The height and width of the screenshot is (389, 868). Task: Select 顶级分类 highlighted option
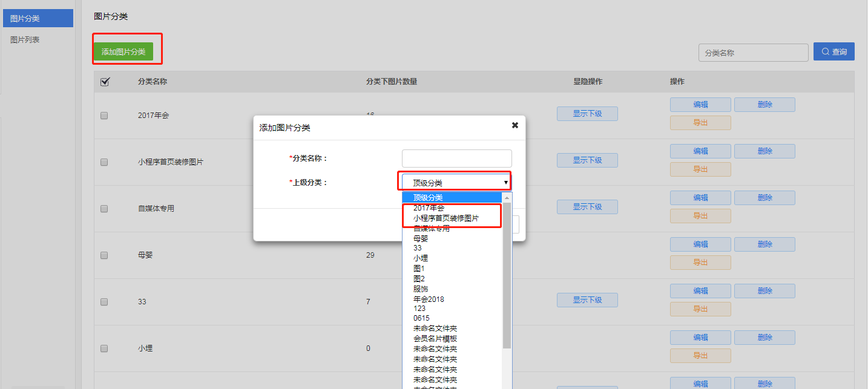428,197
